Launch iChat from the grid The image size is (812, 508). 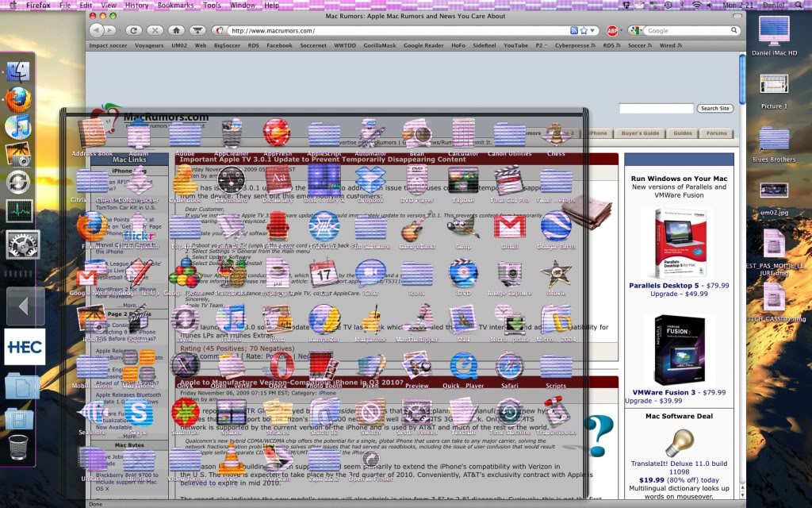point(370,274)
